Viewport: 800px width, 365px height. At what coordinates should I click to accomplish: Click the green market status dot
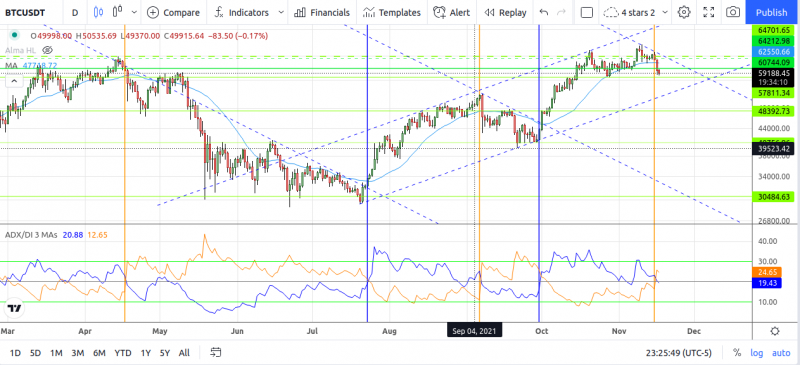click(x=15, y=36)
